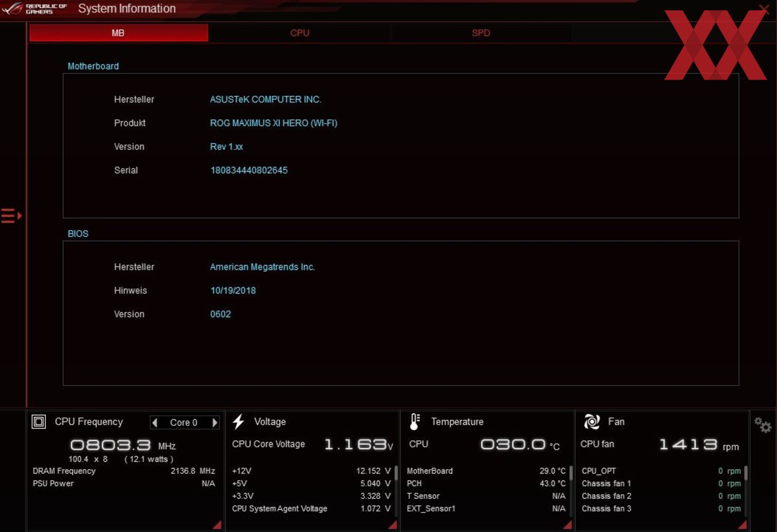Image resolution: width=777 pixels, height=532 pixels.
Task: Click the +3.3V voltage value 3.328
Action: coord(375,496)
